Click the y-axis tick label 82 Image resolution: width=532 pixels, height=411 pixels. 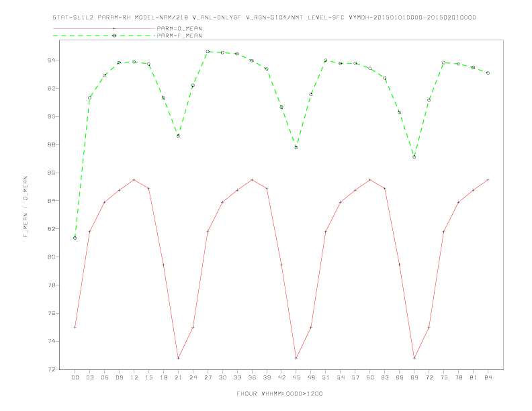tap(52, 229)
